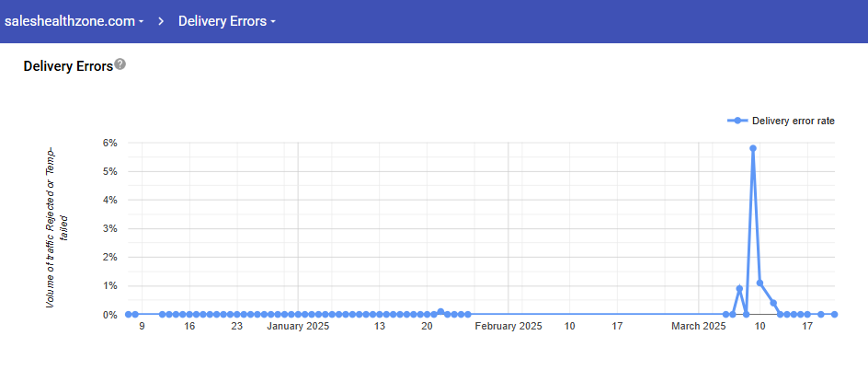
Task: Click the March 2025 axis label
Action: tap(698, 326)
